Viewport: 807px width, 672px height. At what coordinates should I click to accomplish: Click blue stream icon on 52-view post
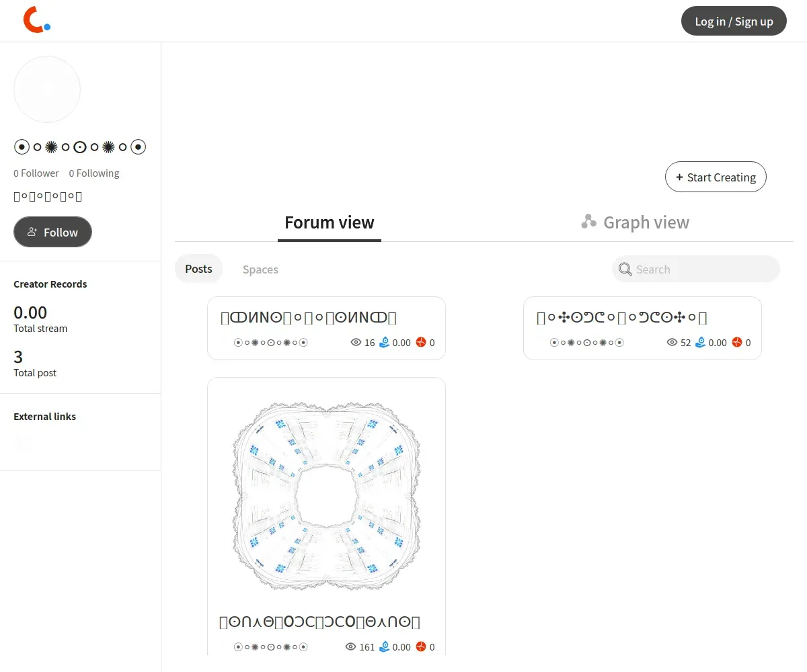point(700,342)
